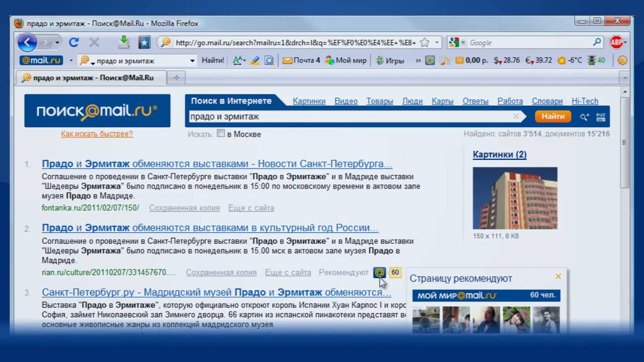Open the list all tabs dropdown
The width and height of the screenshot is (644, 362).
tap(624, 78)
